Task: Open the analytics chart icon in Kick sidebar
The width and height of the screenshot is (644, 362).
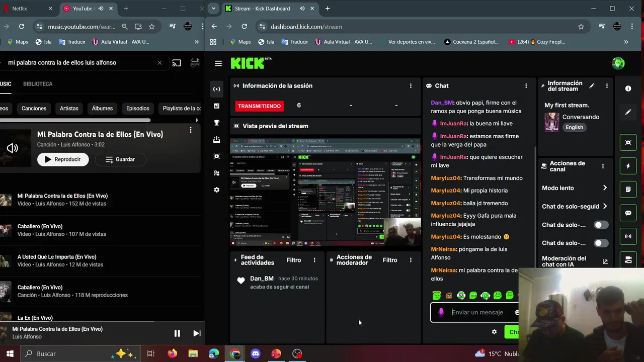Action: pos(217,106)
